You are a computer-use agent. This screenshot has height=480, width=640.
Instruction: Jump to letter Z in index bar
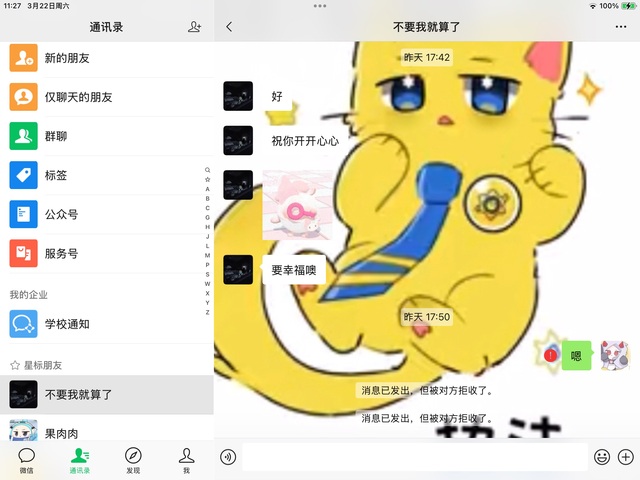207,312
